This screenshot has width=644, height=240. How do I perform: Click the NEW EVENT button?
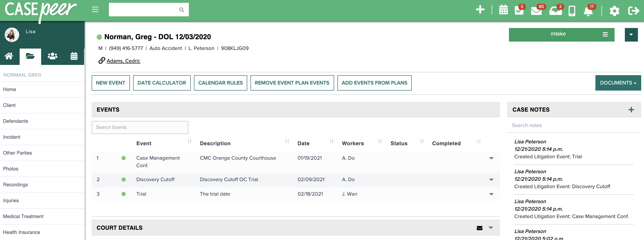[x=111, y=83]
